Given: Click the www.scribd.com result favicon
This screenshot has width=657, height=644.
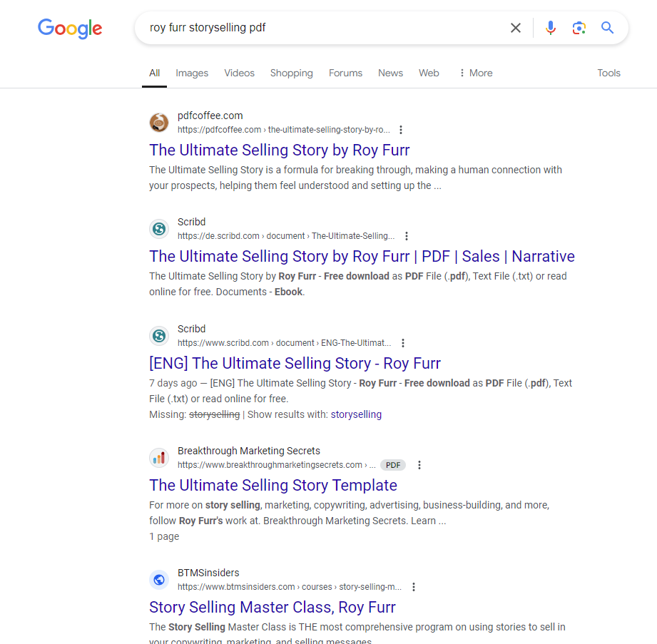Looking at the screenshot, I should pyautogui.click(x=159, y=336).
